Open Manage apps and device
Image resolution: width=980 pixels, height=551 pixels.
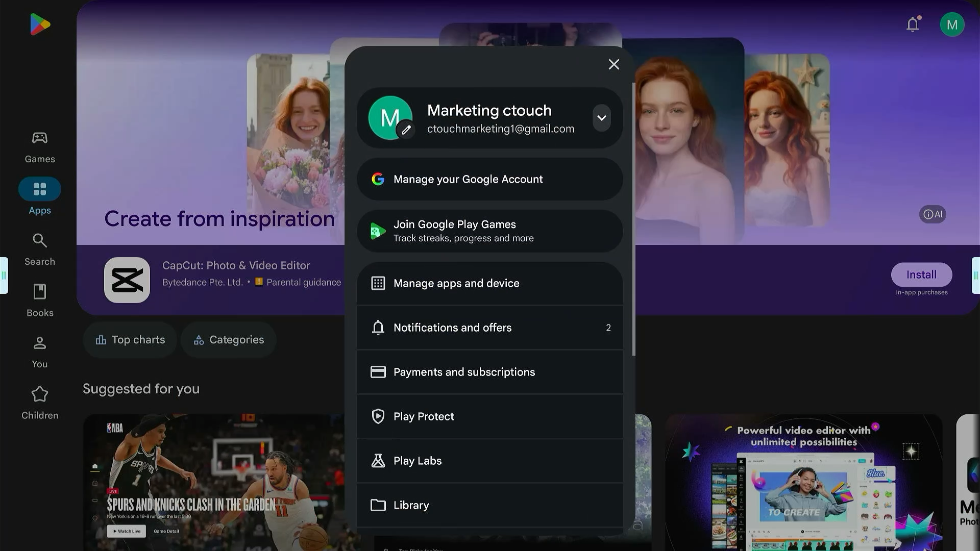(489, 284)
